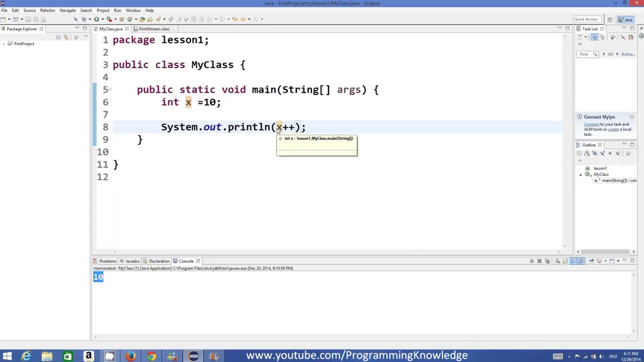Click the Windows Start button
644x362 pixels.
point(7,356)
